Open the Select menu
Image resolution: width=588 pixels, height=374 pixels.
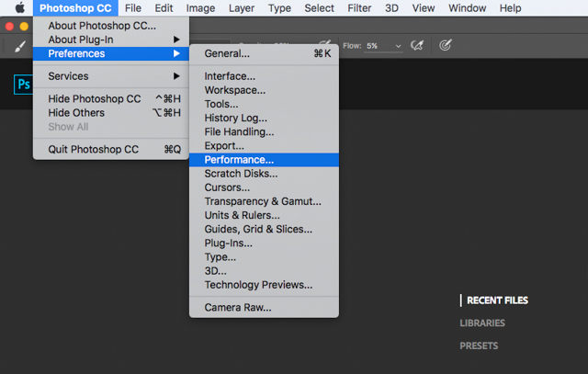tap(319, 8)
